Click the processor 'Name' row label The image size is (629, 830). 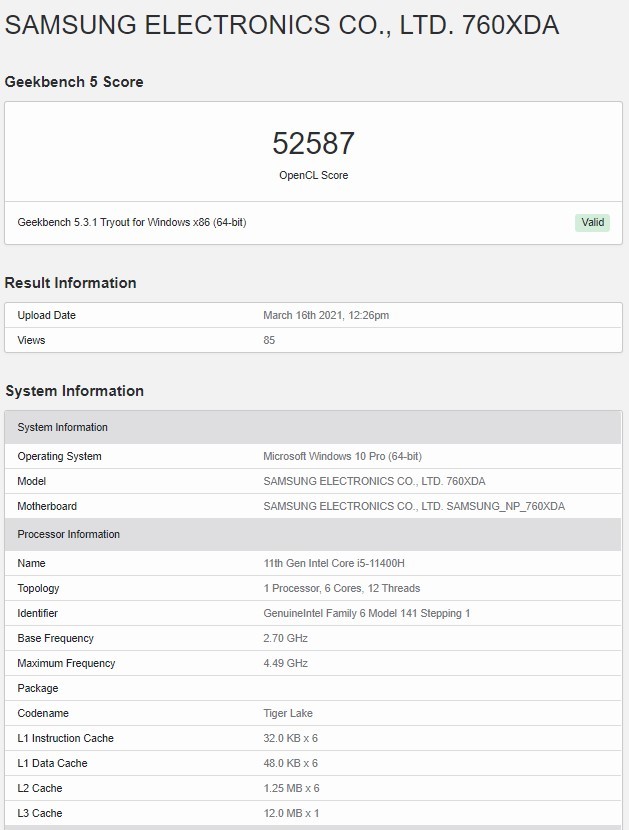coord(31,563)
